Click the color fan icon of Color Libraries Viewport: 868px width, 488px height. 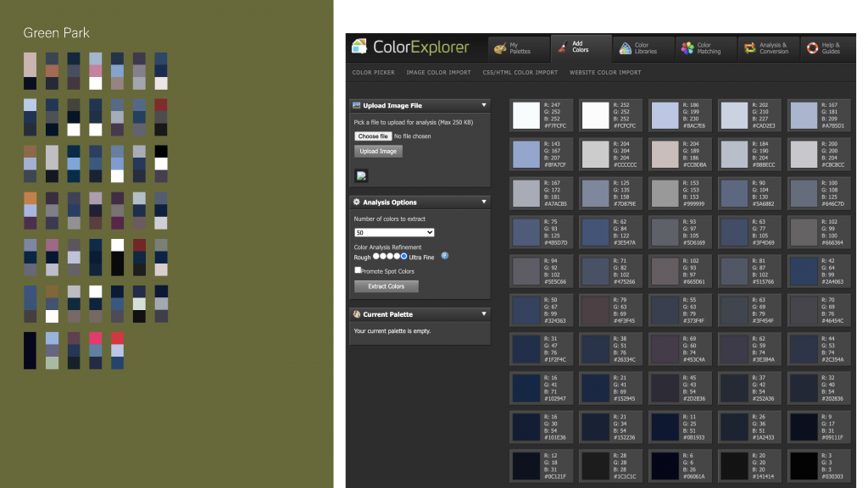point(625,48)
